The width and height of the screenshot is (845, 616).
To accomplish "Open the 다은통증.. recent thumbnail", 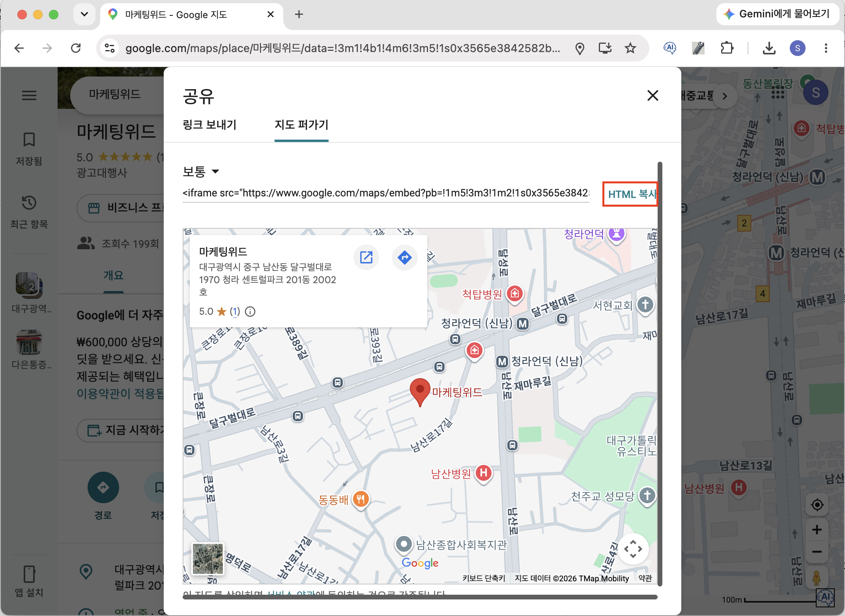I will (x=30, y=349).
